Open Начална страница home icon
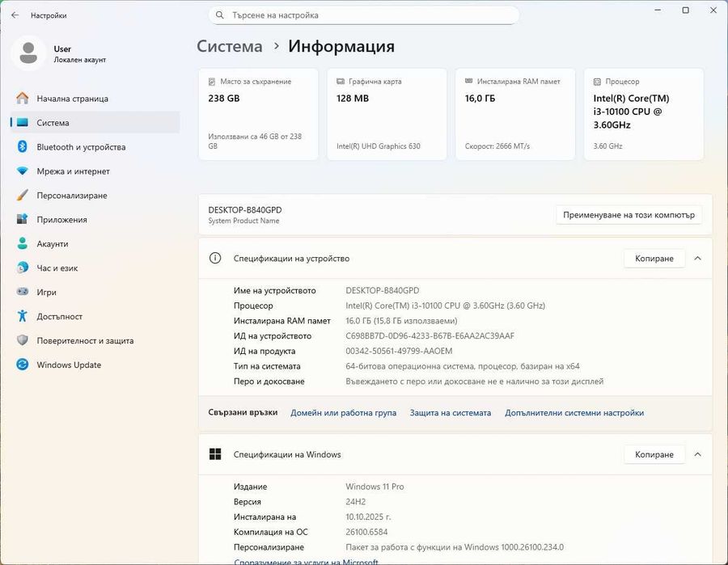Screen dimensions: 728x565 23,99
